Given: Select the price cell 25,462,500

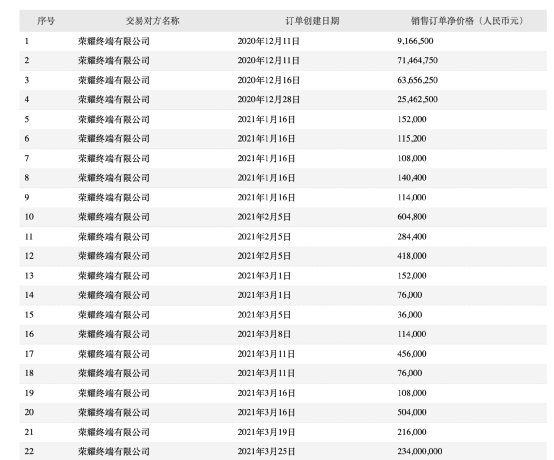Looking at the screenshot, I should (x=417, y=100).
